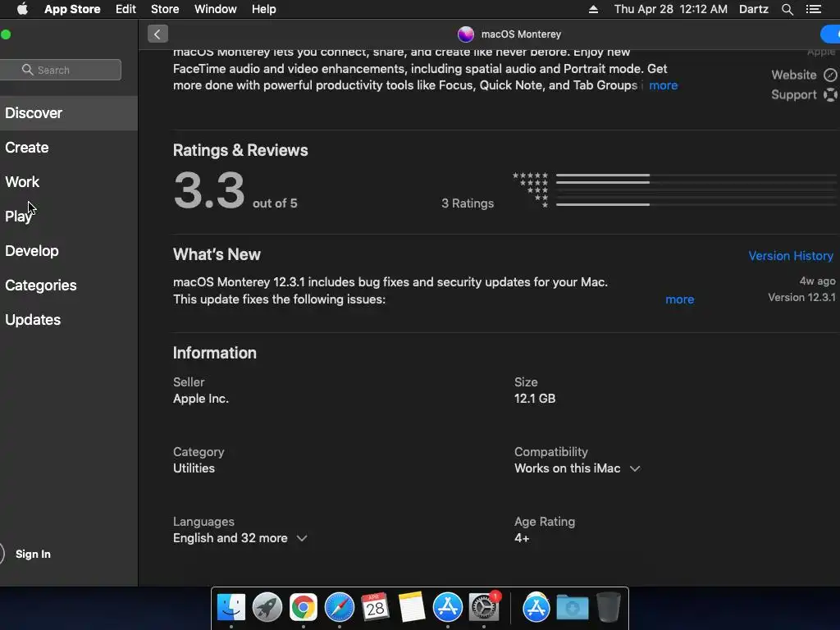This screenshot has width=840, height=630.
Task: Click the blue get button at top right
Action: [830, 34]
